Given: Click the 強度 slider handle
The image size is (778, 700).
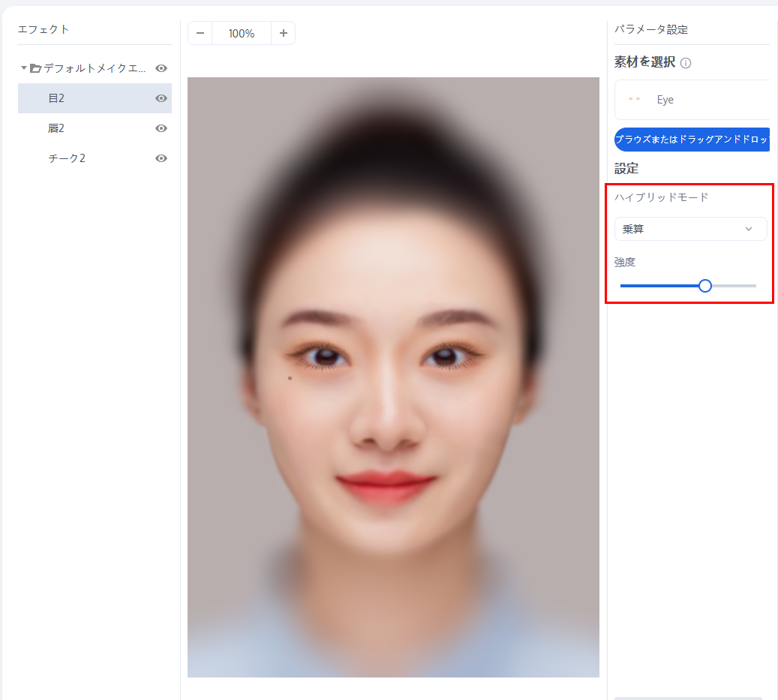Looking at the screenshot, I should pyautogui.click(x=705, y=286).
